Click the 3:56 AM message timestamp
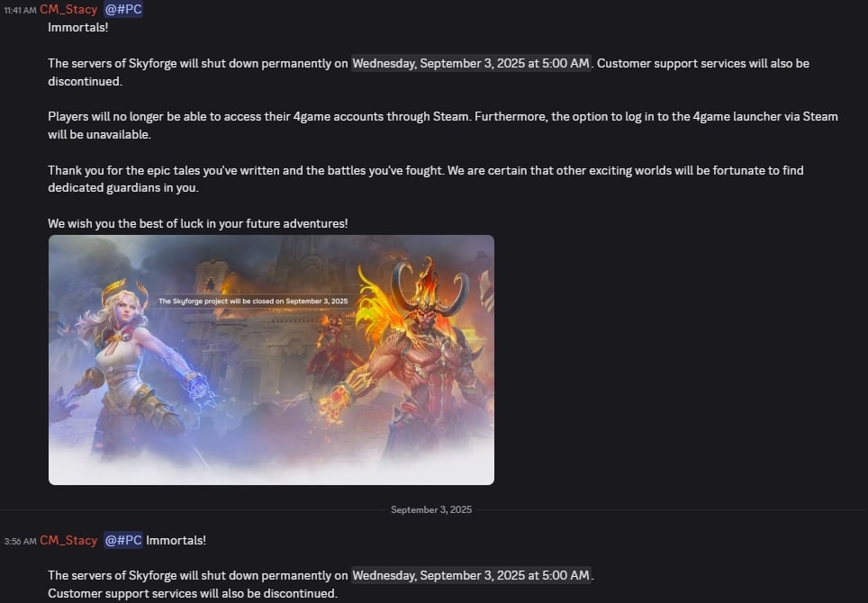The image size is (868, 603). (21, 542)
